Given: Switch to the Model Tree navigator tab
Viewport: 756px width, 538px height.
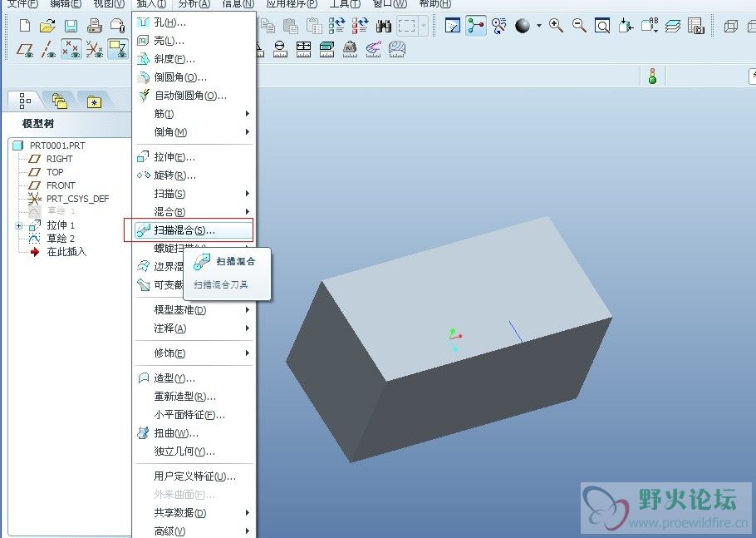Looking at the screenshot, I should (x=25, y=101).
